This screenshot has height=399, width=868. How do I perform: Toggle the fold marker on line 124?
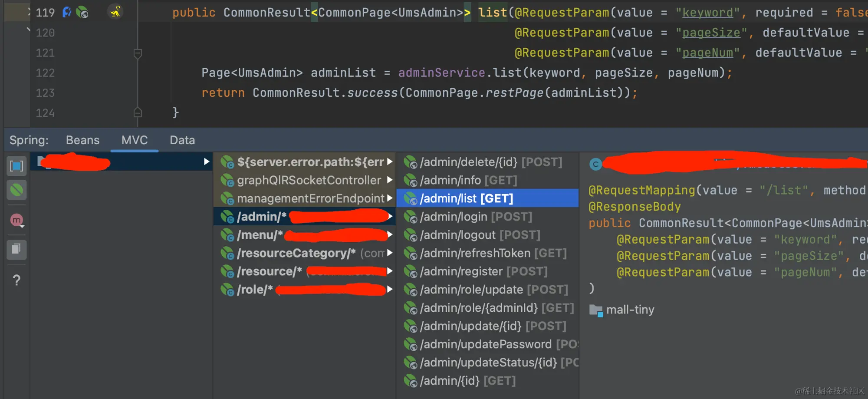138,112
